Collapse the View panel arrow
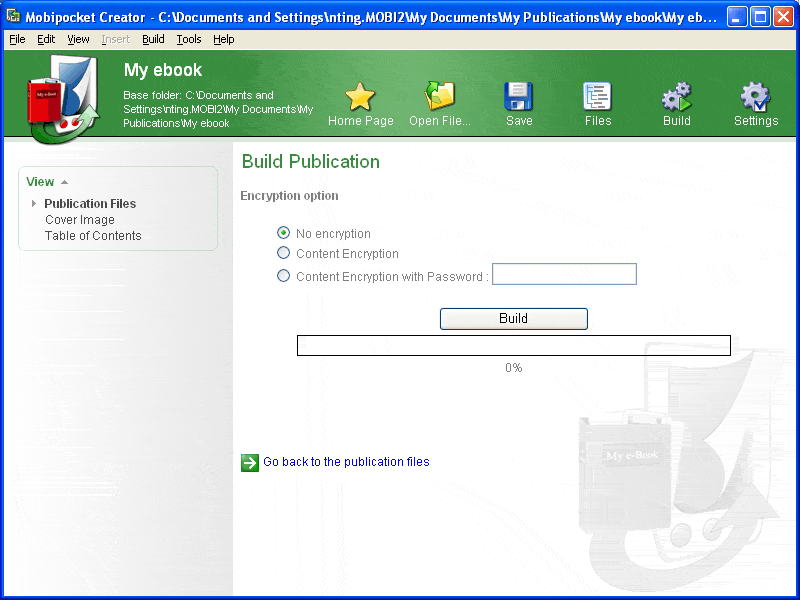This screenshot has height=600, width=800. (64, 182)
